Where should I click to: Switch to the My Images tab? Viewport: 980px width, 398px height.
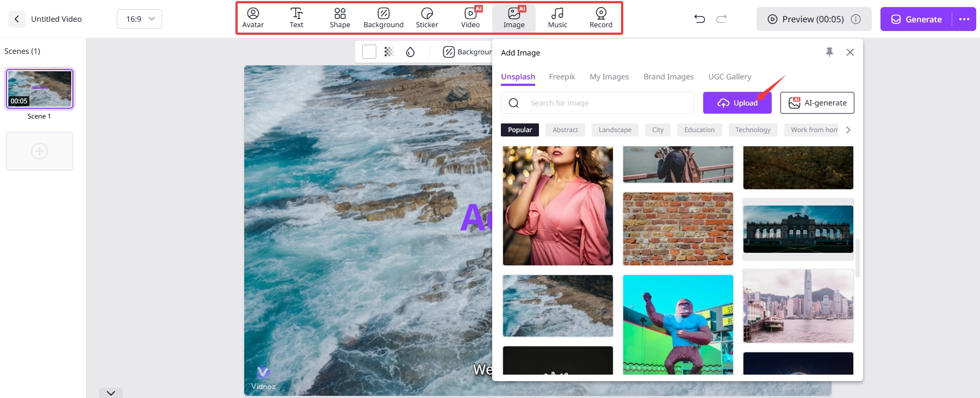click(x=609, y=77)
